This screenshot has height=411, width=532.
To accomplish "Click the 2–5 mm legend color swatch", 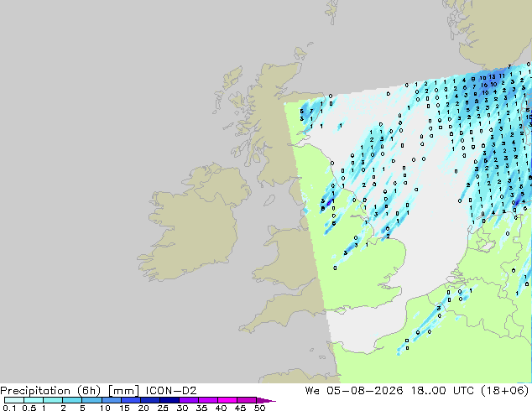I will click(72, 400).
